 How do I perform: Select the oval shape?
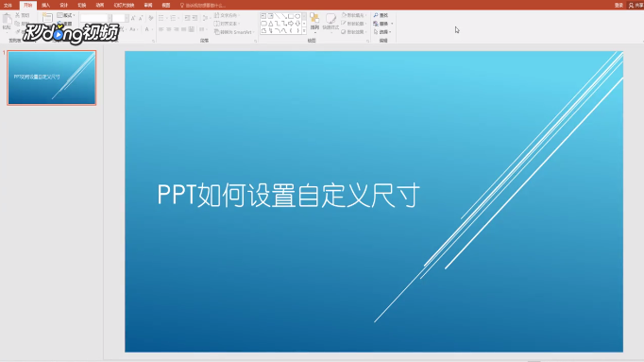[297, 16]
